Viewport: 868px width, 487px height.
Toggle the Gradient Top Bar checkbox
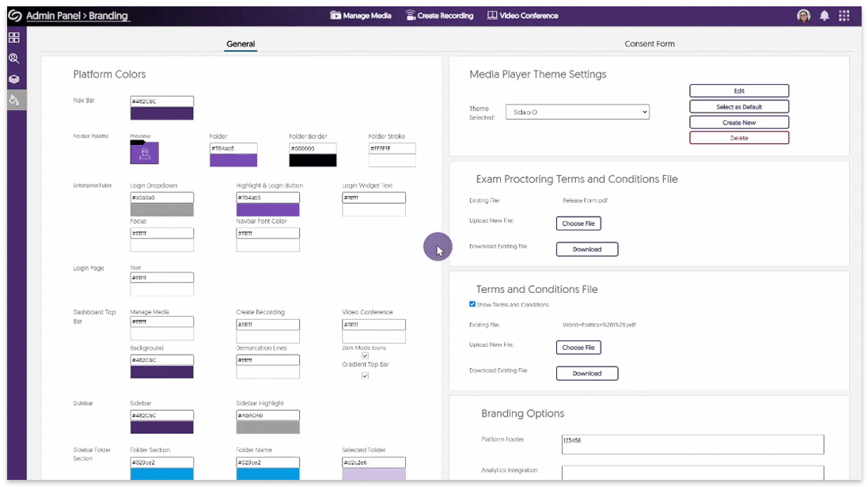coord(365,375)
